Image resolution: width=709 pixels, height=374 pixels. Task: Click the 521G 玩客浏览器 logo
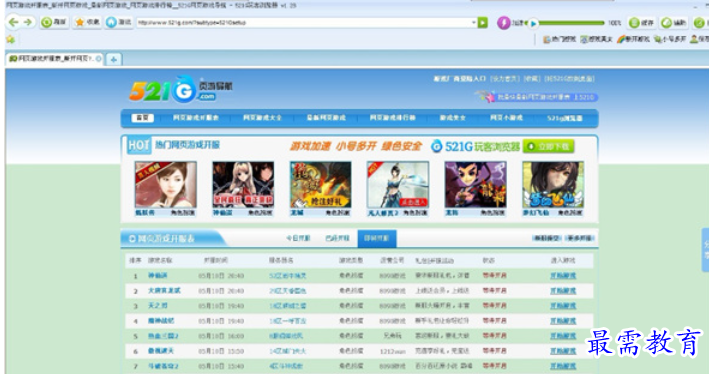475,146
